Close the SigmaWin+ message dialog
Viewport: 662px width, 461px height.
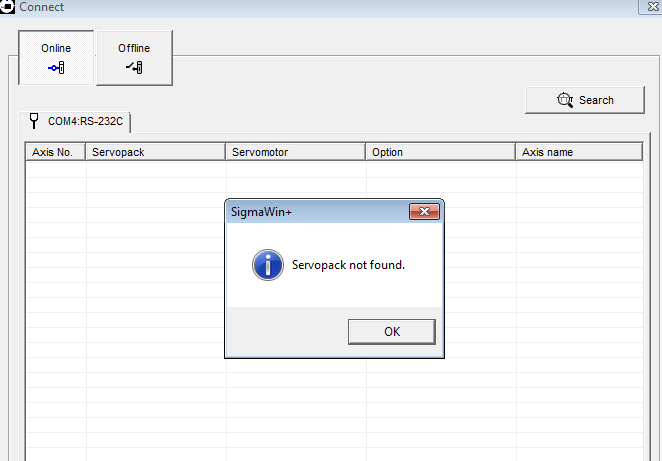(x=424, y=212)
